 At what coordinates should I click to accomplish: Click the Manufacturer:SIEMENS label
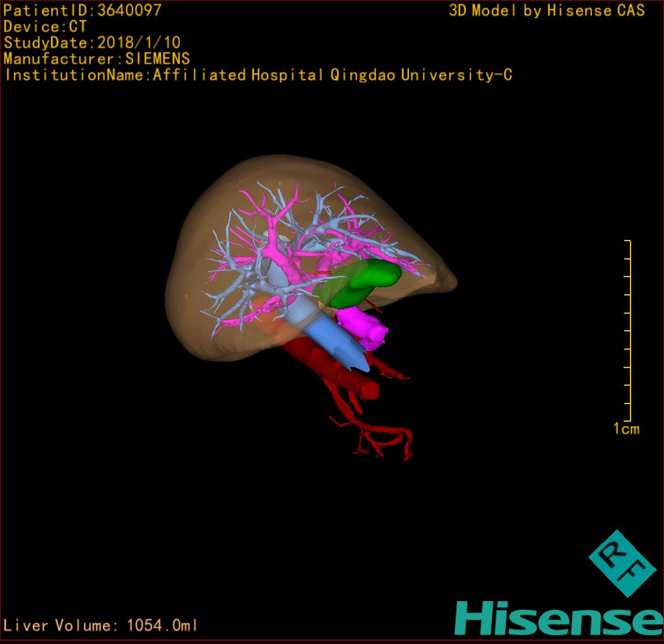point(97,59)
